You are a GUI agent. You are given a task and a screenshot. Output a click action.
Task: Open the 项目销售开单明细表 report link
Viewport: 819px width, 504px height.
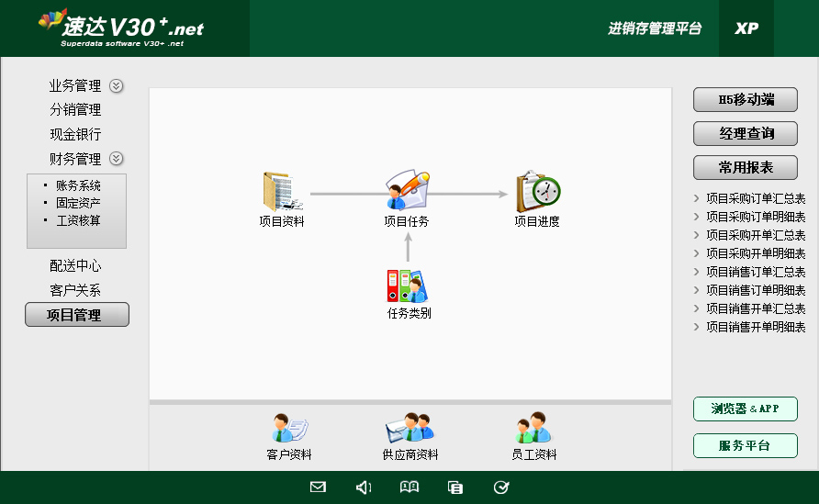(756, 327)
